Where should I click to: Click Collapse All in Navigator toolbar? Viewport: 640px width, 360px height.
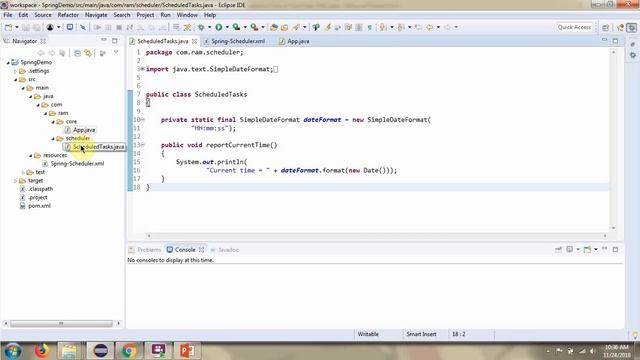(77, 53)
